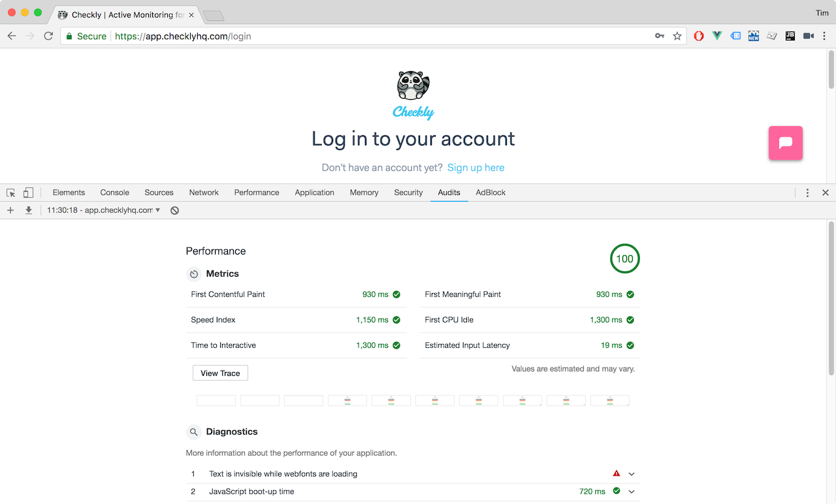Download the audit report via export icon
The image size is (836, 504).
click(27, 210)
